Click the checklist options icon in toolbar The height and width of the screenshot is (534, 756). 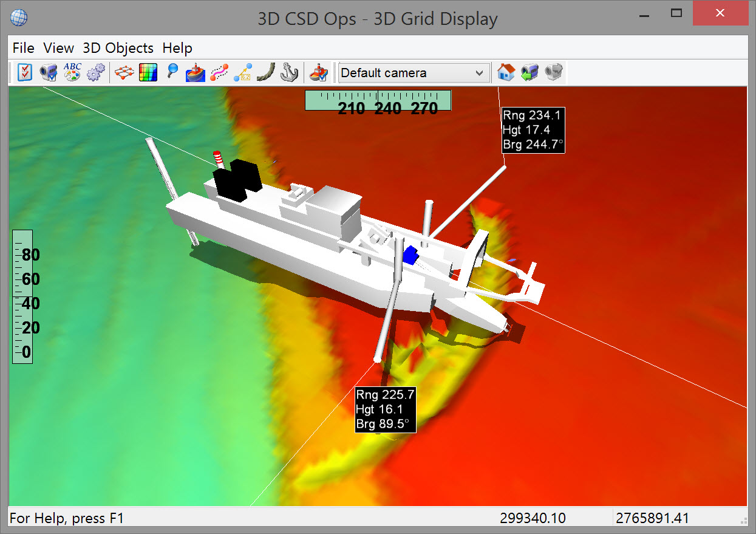pos(25,73)
